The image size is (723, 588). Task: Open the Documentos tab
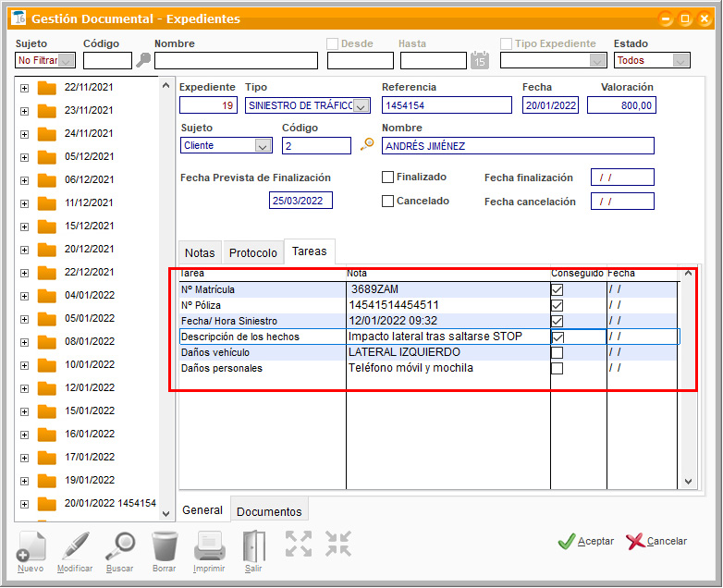point(269,511)
